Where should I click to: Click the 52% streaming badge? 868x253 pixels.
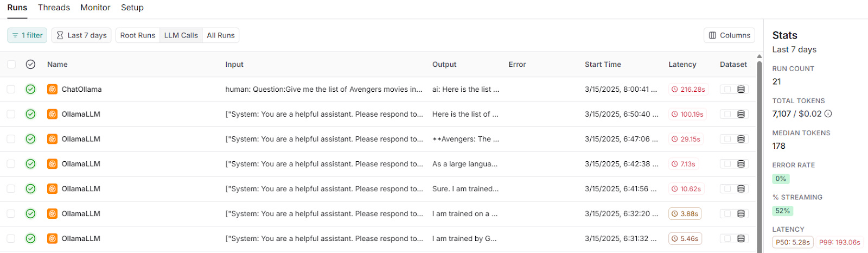[x=783, y=211]
